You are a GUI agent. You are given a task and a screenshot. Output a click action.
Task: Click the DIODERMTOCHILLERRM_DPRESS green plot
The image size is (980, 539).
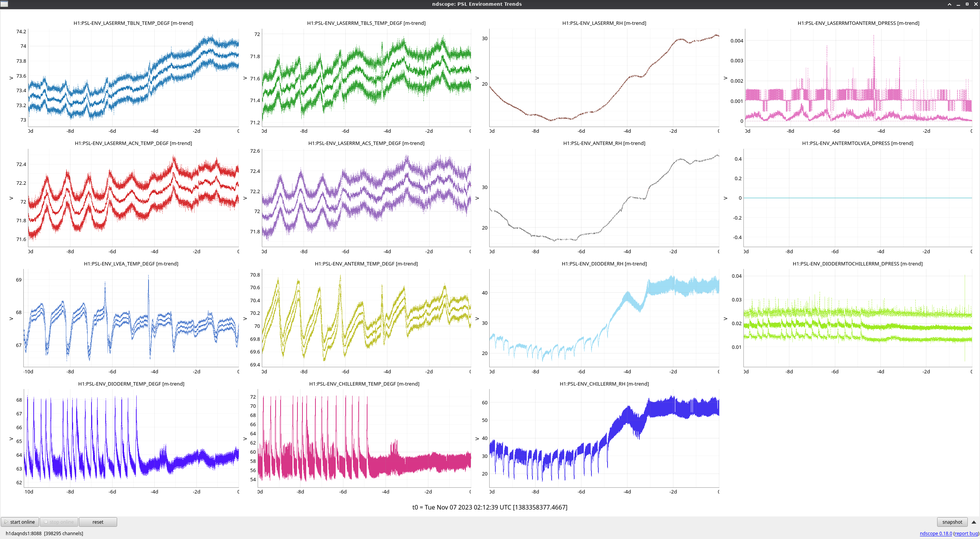(x=857, y=318)
